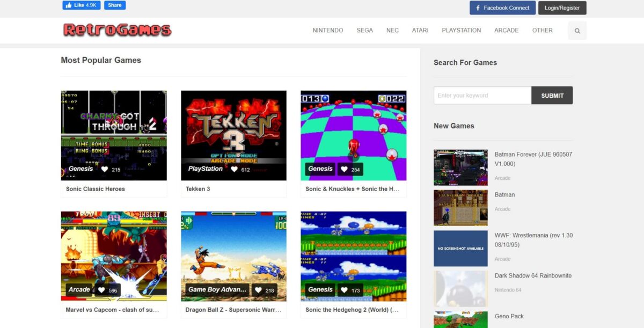Like Tekken 3 with the heart icon
644x328 pixels.
pyautogui.click(x=233, y=169)
